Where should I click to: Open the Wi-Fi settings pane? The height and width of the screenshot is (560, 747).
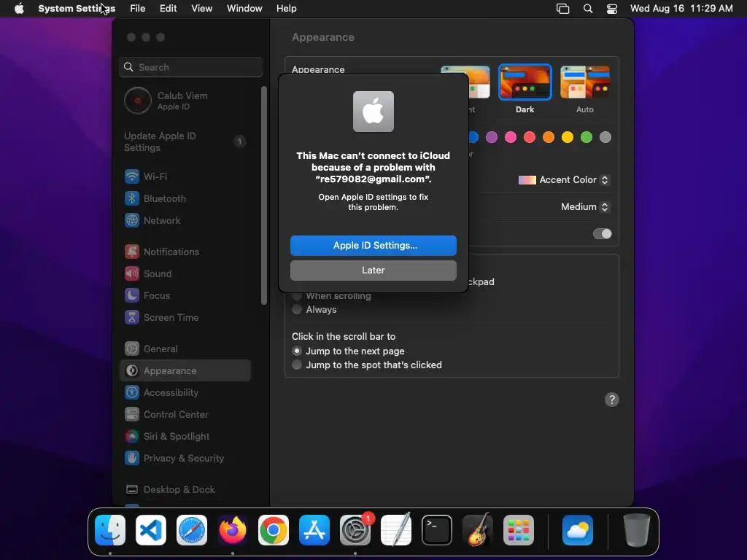[x=185, y=176]
